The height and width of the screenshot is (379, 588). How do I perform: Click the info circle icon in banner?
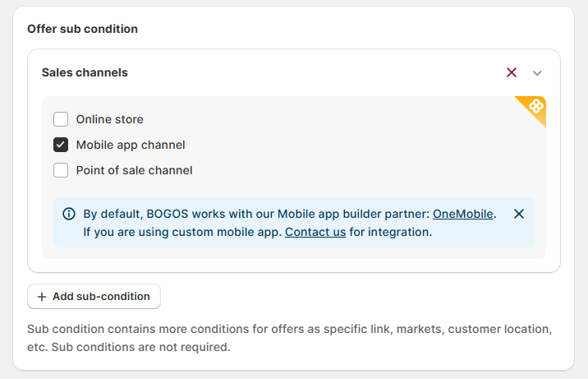point(69,214)
